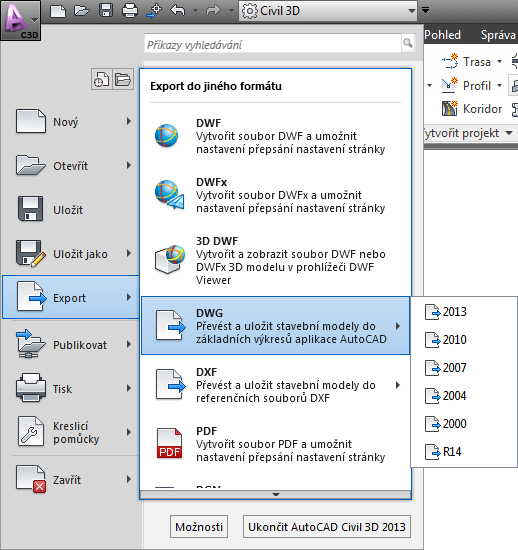Open the quick access toolbar customize arrow
The image size is (518, 550).
coord(425,10)
